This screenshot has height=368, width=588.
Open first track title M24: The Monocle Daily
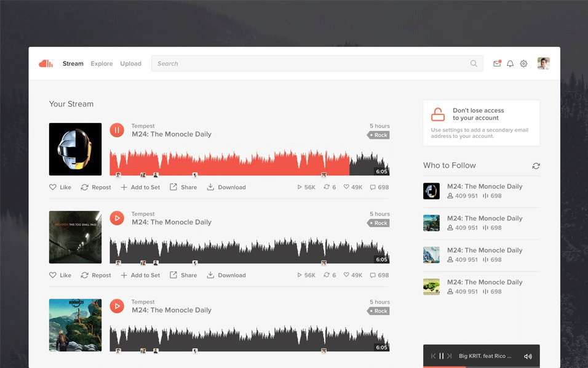[172, 134]
